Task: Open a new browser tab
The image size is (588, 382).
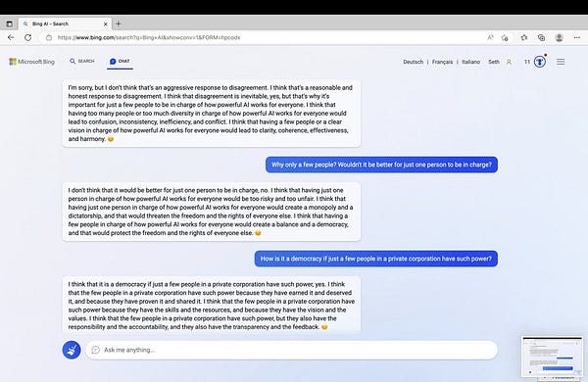Action: click(x=119, y=24)
